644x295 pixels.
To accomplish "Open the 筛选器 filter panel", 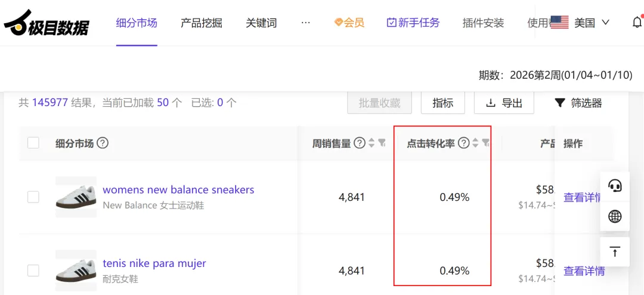I will [x=578, y=103].
